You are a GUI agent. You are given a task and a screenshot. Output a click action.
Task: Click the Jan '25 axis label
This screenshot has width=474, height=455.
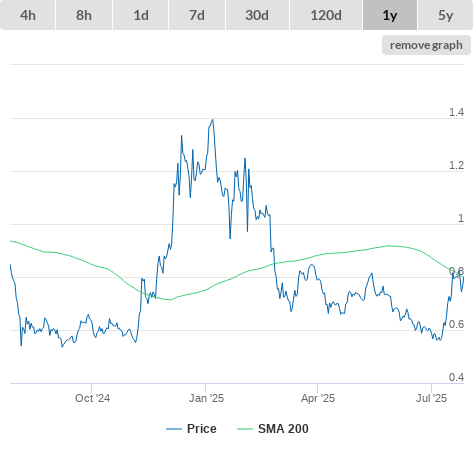(x=206, y=398)
